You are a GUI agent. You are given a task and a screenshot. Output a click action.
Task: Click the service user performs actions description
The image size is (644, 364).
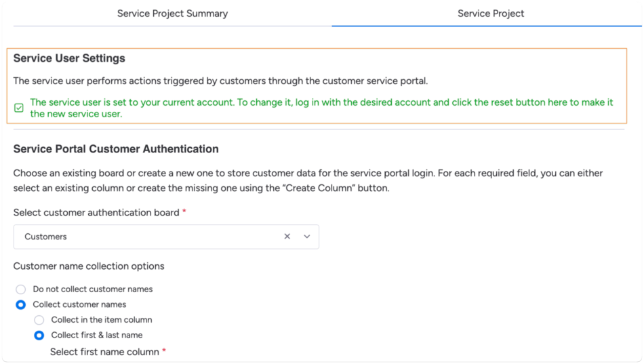click(x=220, y=81)
